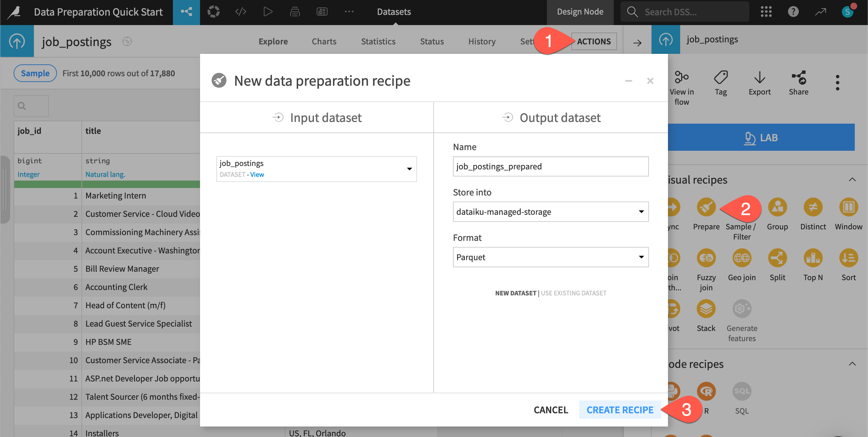Screen dimensions: 868x437
Task: Collapse the right panel with arrow toggle
Action: (637, 43)
